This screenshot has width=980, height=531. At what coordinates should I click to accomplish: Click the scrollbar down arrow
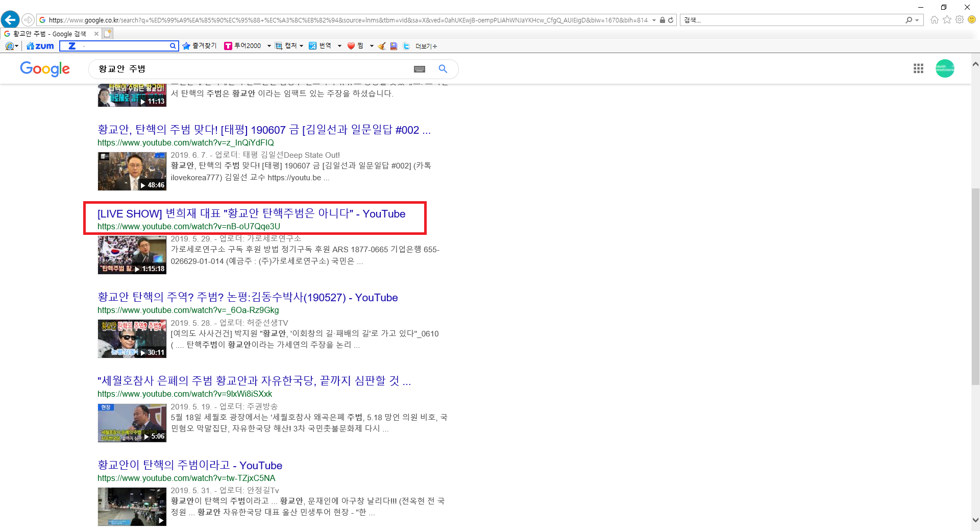[975, 520]
